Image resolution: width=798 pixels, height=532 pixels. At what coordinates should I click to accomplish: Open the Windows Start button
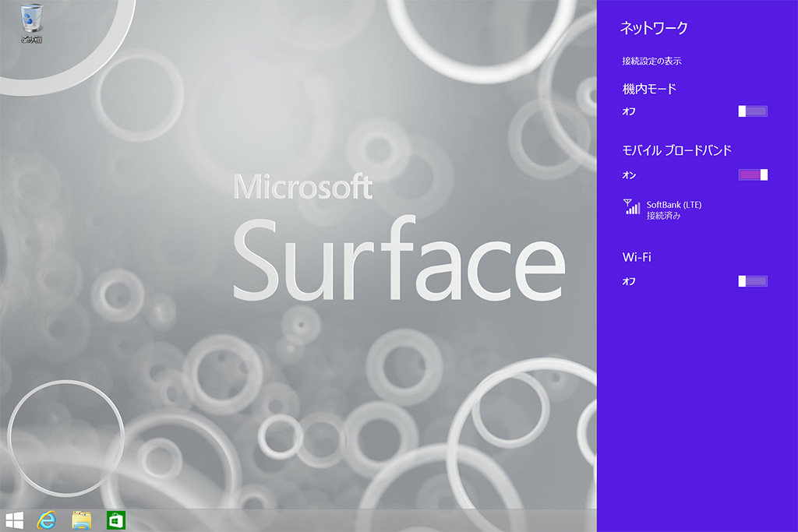click(x=14, y=520)
